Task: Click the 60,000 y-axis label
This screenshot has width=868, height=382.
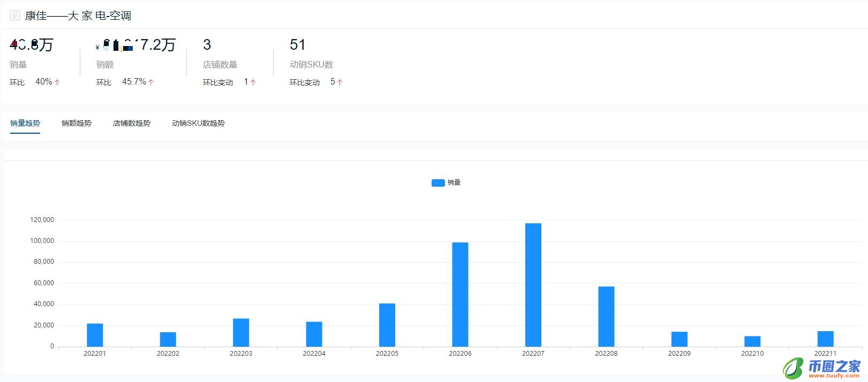Action: (x=44, y=283)
